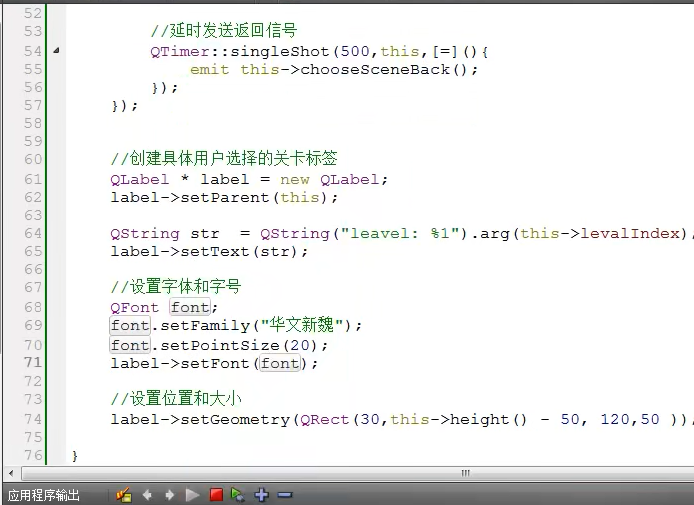Screen dimensions: 694x505
Task: Click line number 71 in the gutter
Action: coord(33,362)
